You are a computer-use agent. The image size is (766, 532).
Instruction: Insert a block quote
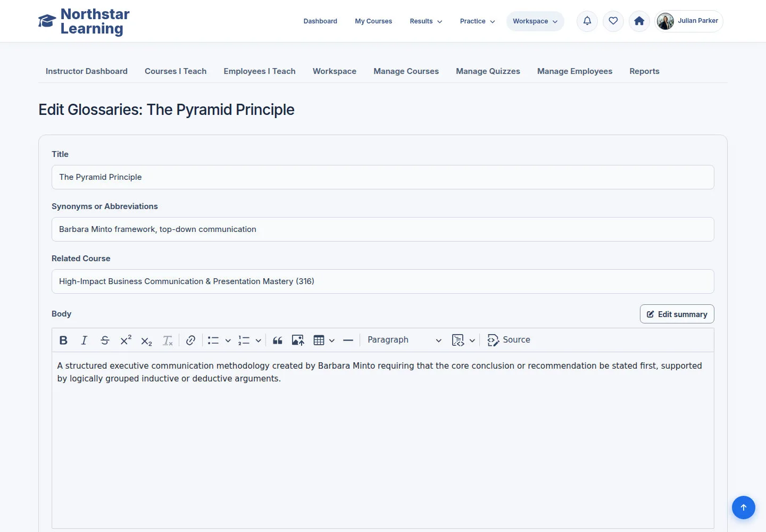(x=277, y=340)
